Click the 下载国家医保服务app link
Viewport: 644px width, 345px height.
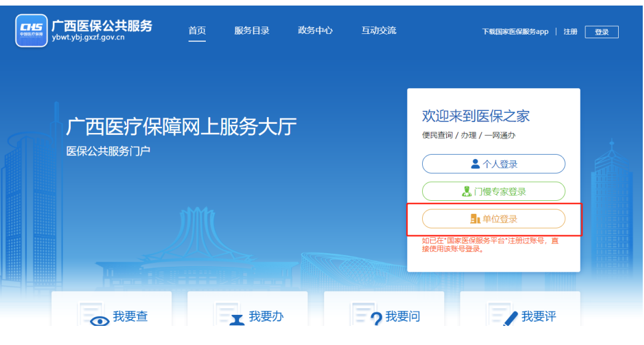(x=515, y=32)
